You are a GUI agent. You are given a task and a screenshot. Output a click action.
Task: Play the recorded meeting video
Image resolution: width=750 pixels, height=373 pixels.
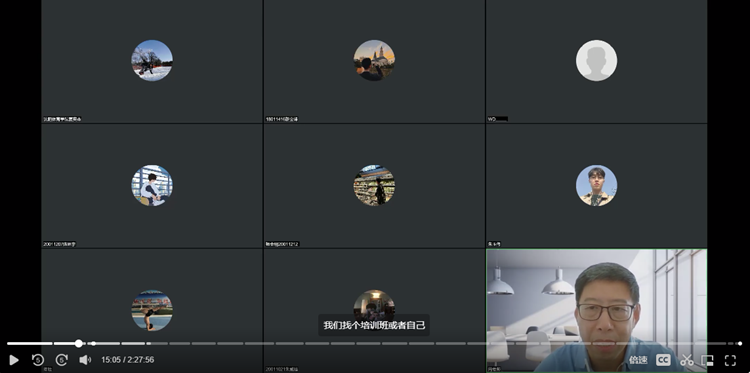click(x=14, y=360)
